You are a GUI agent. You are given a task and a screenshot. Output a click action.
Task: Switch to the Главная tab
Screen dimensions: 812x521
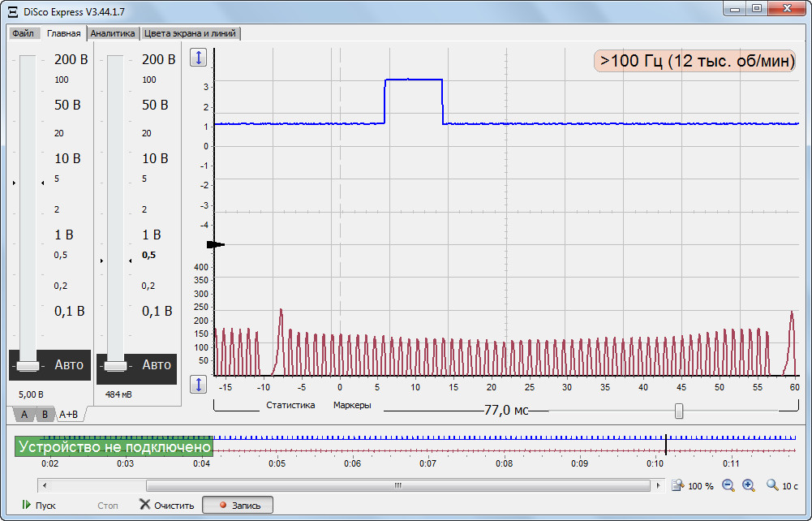[64, 33]
